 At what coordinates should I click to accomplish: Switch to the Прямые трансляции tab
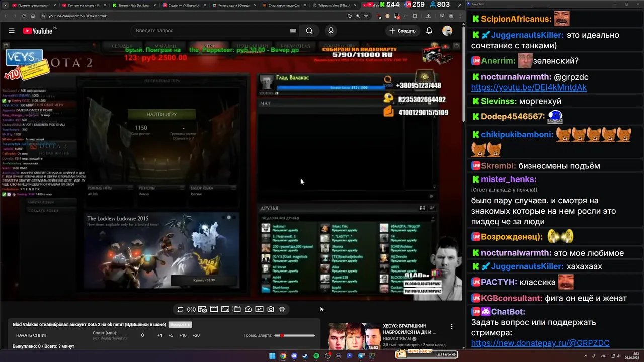point(33,5)
